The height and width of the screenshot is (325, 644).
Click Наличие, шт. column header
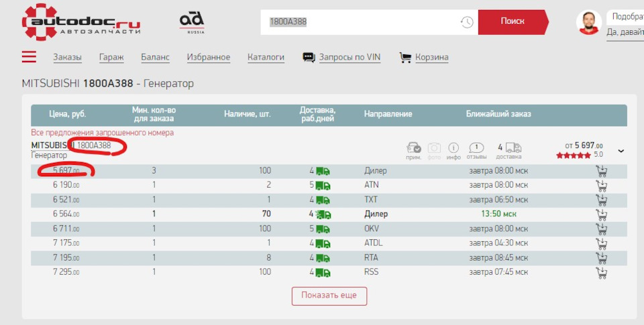[248, 115]
